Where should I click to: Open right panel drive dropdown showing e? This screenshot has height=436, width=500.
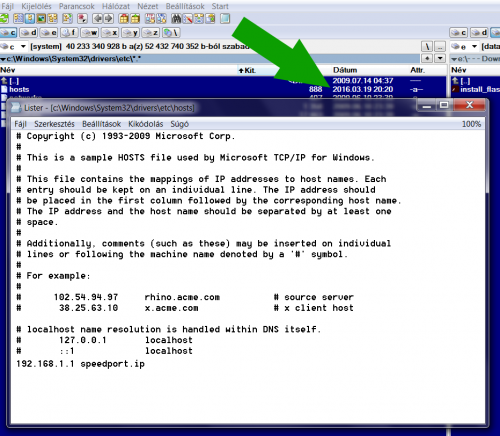click(x=464, y=46)
